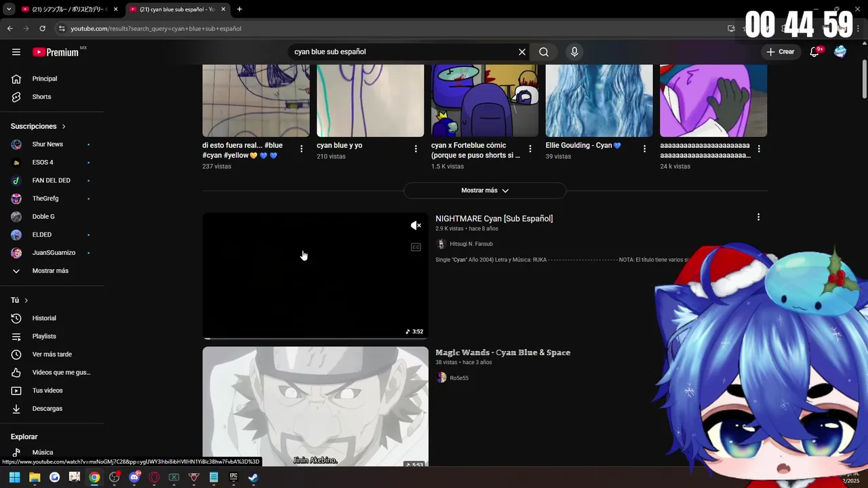Expand the shorts shelf Mostrar más
The image size is (868, 488).
[x=485, y=190]
